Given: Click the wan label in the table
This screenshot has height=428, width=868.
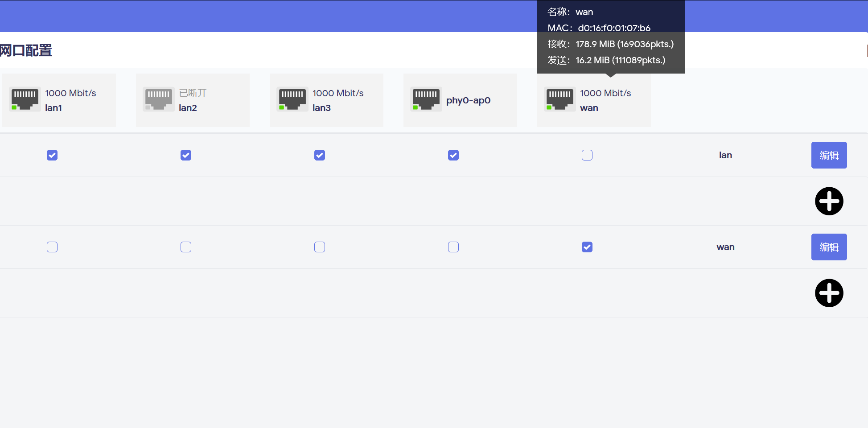Looking at the screenshot, I should pos(725,247).
